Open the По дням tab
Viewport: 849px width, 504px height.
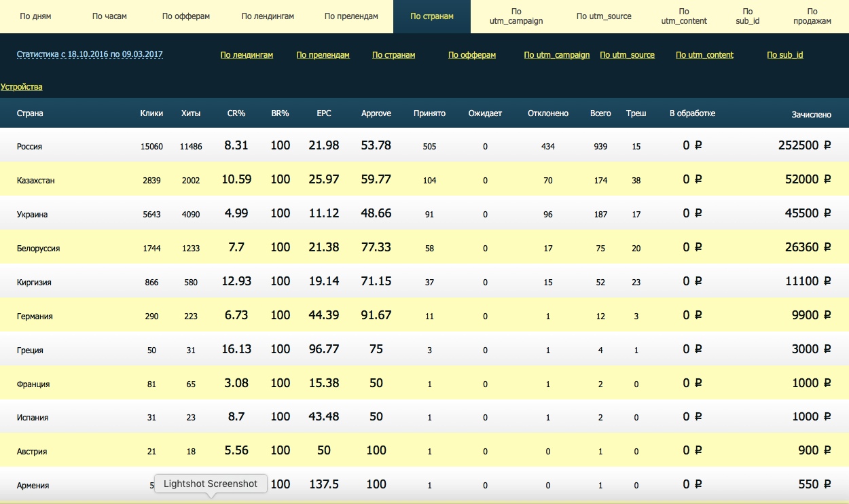[35, 16]
